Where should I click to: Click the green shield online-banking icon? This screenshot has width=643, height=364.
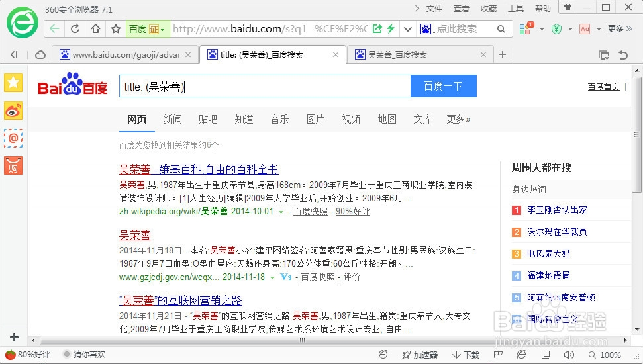[556, 29]
